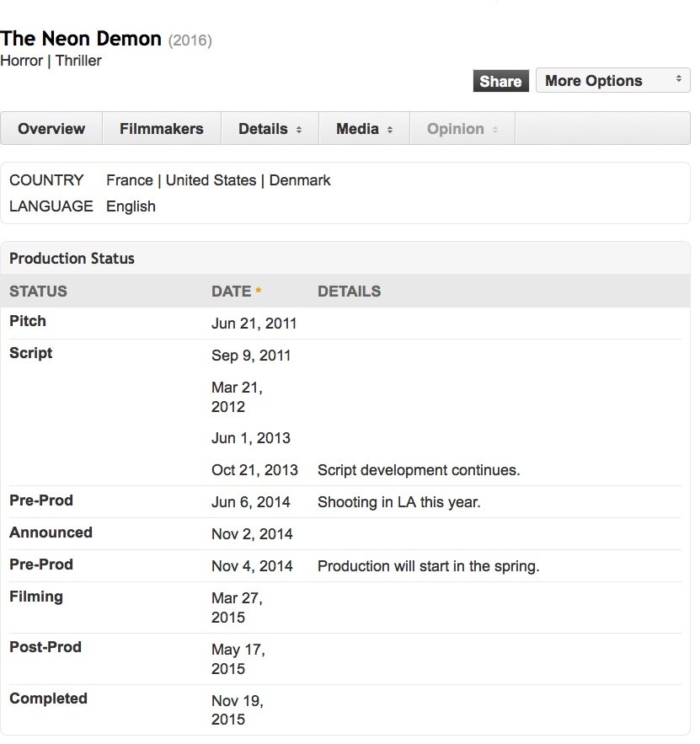The image size is (700, 744).
Task: Sort by the STATUS column header
Action: (38, 292)
